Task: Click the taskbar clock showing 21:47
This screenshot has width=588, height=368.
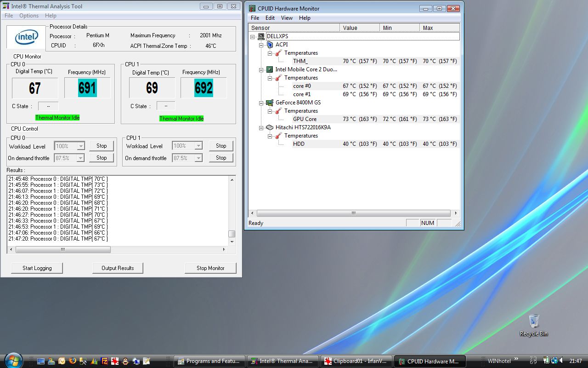Action: click(576, 361)
